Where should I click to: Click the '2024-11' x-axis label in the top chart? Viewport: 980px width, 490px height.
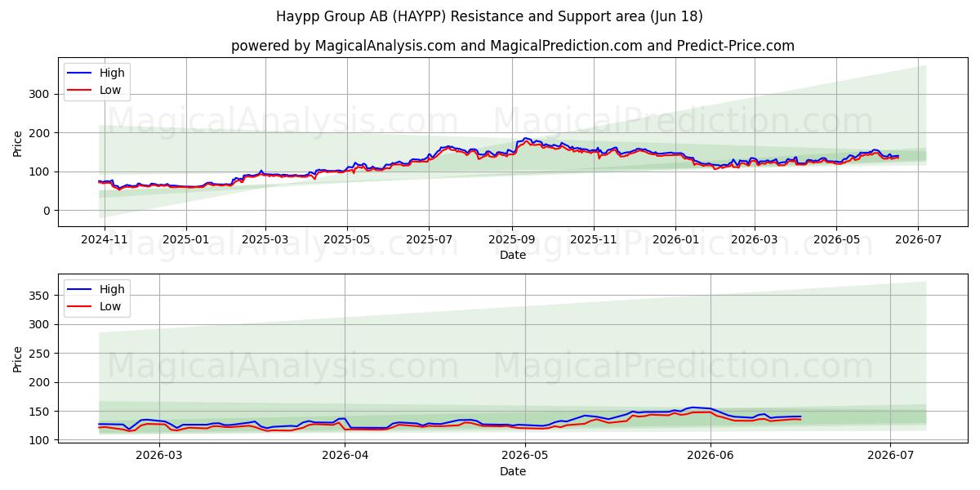click(105, 241)
